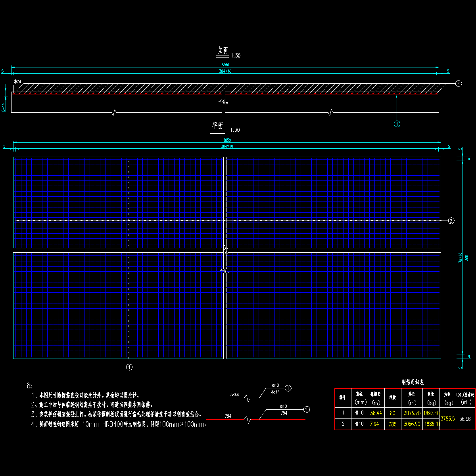Select the circled 1 marker below the plan grid

click(129, 367)
